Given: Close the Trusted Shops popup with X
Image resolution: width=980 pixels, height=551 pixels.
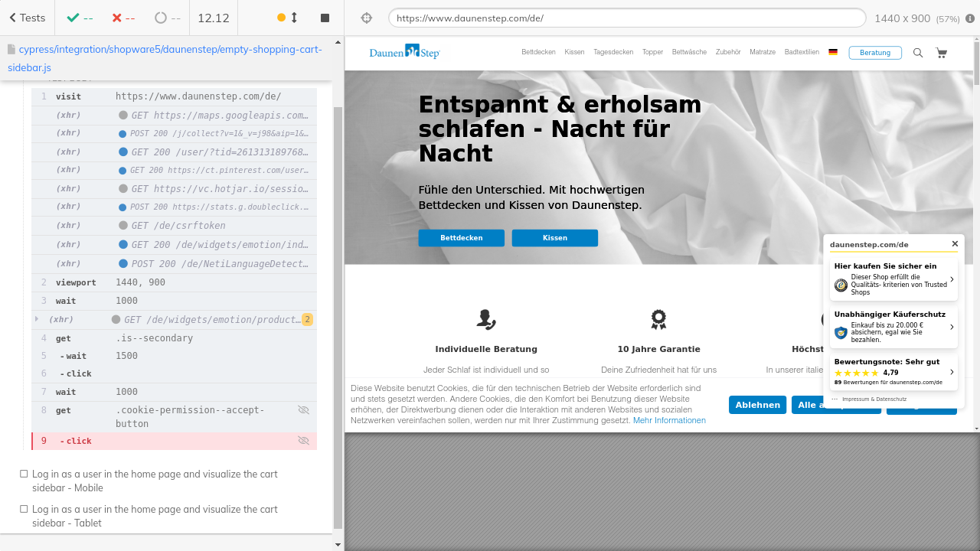Looking at the screenshot, I should [x=955, y=244].
